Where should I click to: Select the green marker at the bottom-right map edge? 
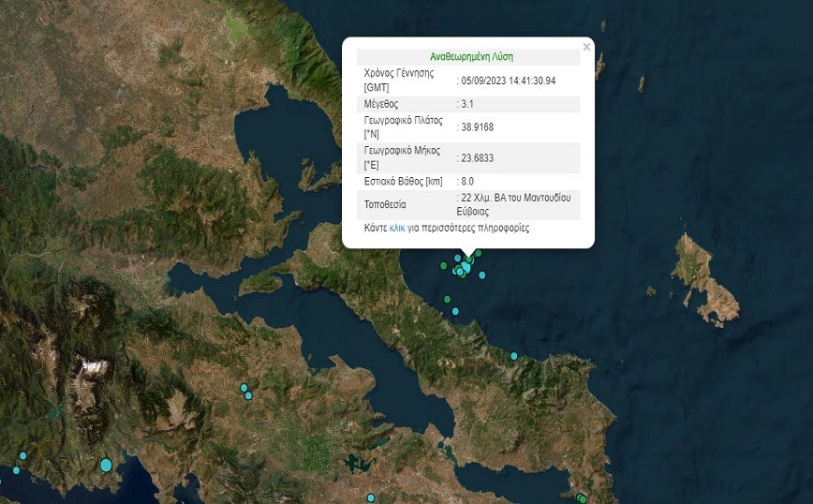pos(582,499)
